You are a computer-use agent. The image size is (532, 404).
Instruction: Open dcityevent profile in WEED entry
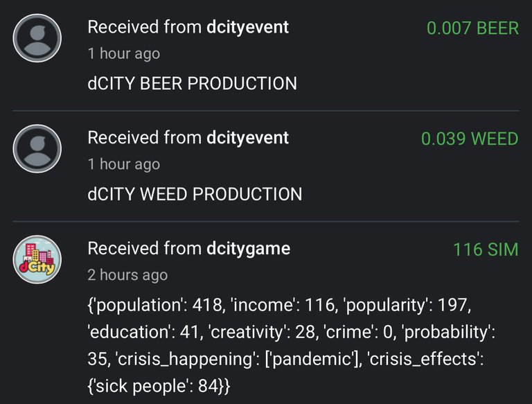click(247, 137)
